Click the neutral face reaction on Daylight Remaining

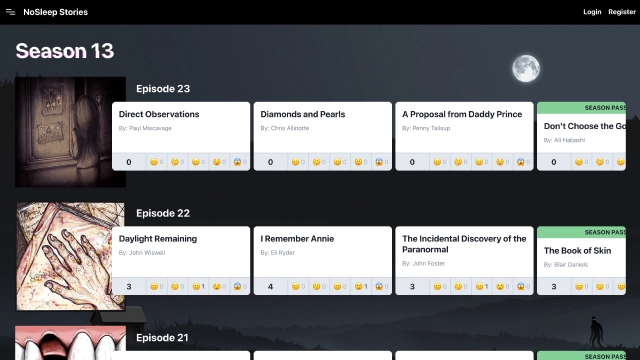pos(198,287)
